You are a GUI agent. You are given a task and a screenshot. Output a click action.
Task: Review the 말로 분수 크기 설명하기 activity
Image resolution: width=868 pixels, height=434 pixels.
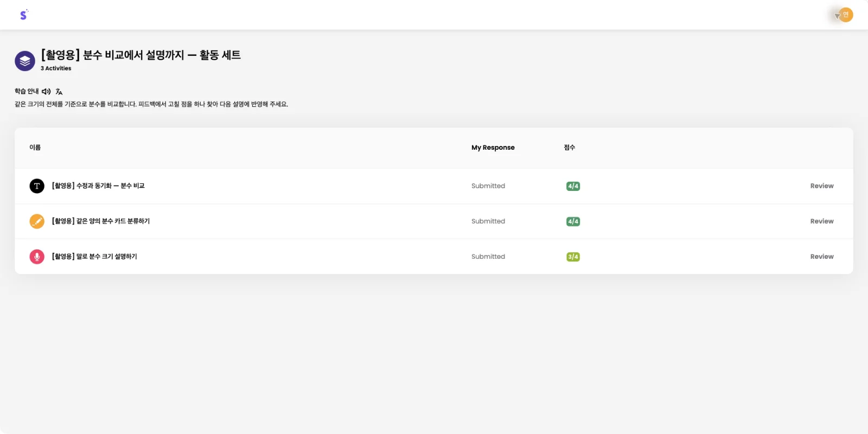822,257
